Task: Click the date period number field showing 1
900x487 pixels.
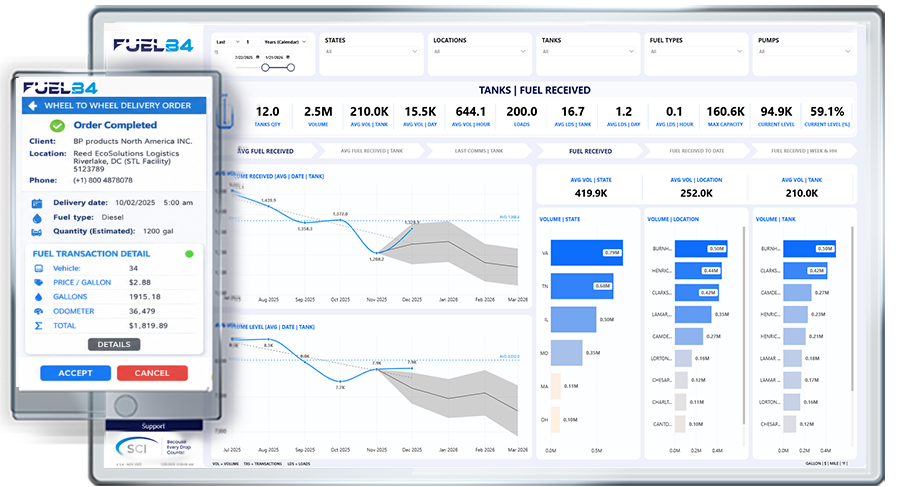Action: (251, 42)
